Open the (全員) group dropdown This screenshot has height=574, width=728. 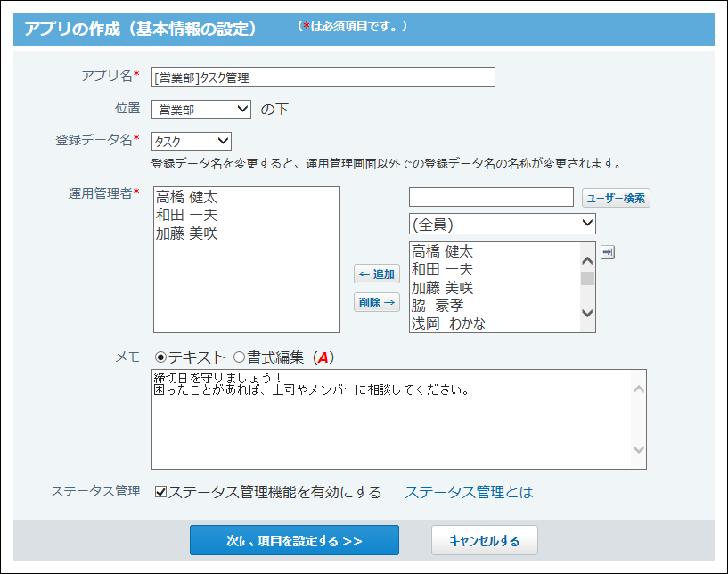503,225
